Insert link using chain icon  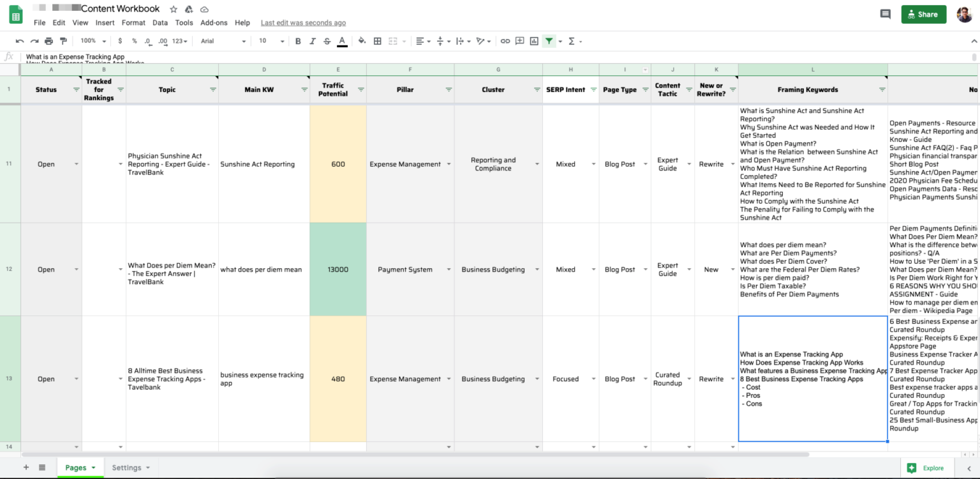click(x=505, y=41)
